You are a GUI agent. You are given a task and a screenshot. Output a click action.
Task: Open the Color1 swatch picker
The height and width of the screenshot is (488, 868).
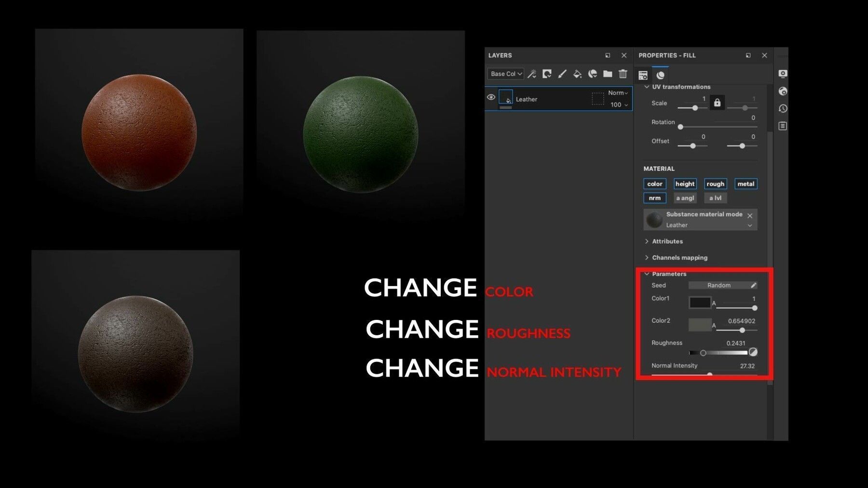tap(700, 303)
